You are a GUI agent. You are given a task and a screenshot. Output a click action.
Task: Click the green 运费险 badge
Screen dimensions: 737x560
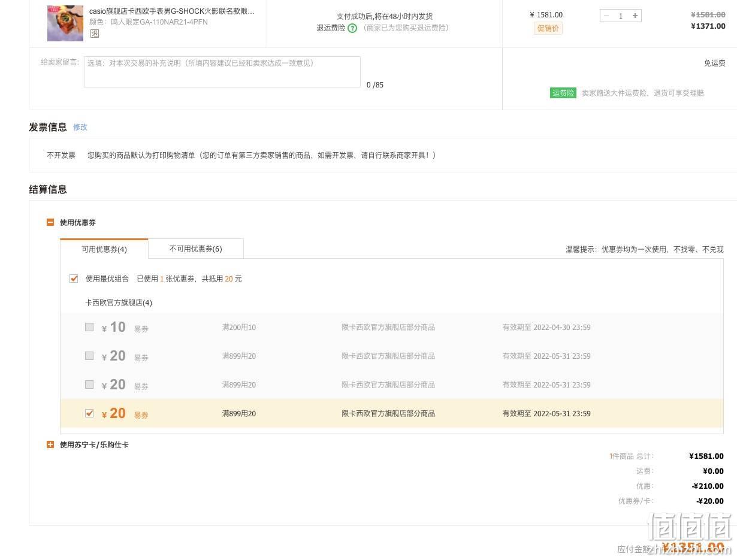(x=563, y=93)
